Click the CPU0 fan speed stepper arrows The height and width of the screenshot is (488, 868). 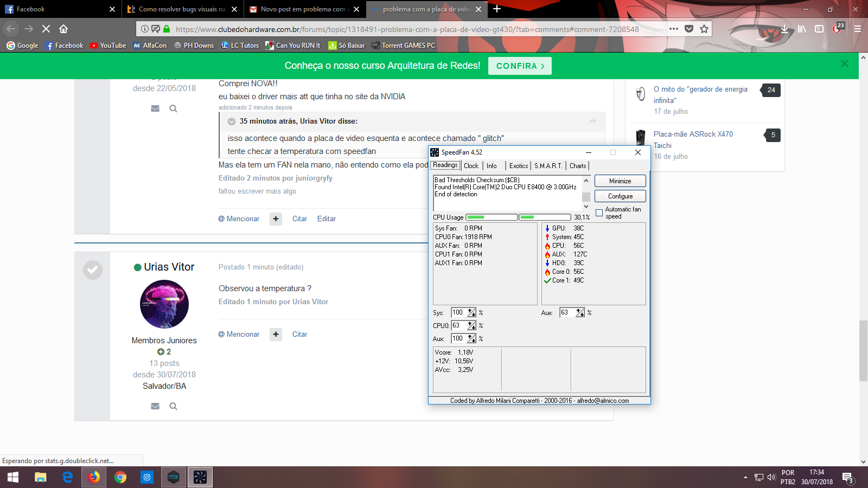click(471, 326)
